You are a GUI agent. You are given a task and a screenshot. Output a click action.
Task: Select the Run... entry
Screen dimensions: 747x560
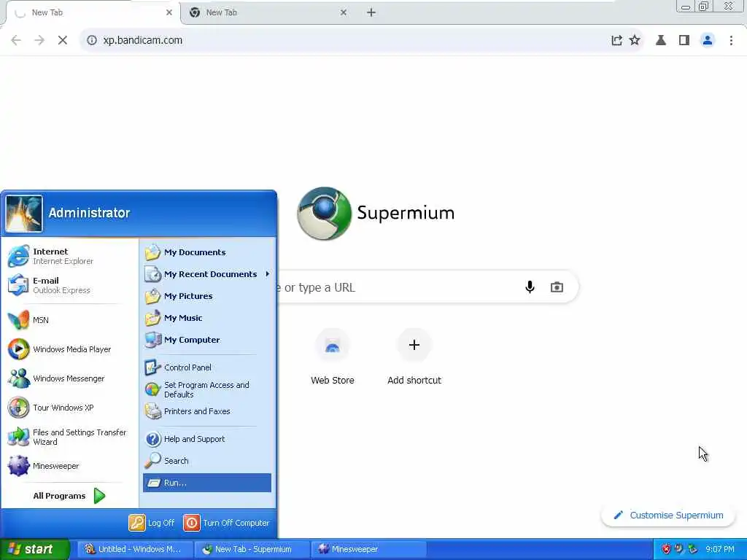206,483
